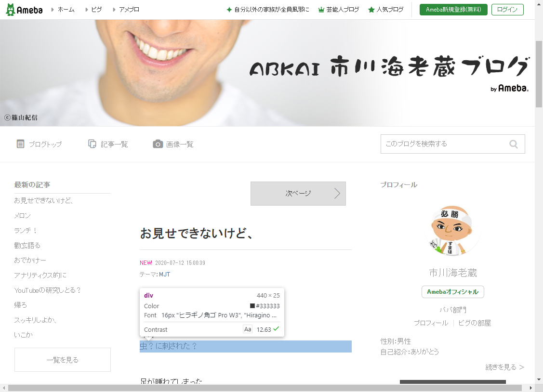The width and height of the screenshot is (543, 392).
Task: Open recent post お見せできないけど、 in sidebar
Action: 44,201
